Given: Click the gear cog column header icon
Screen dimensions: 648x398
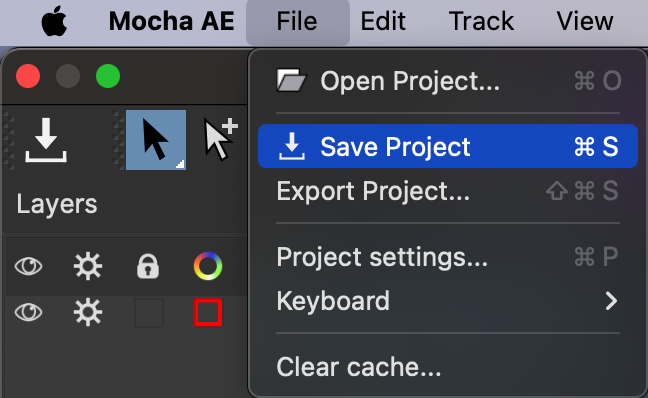Looking at the screenshot, I should (x=88, y=266).
